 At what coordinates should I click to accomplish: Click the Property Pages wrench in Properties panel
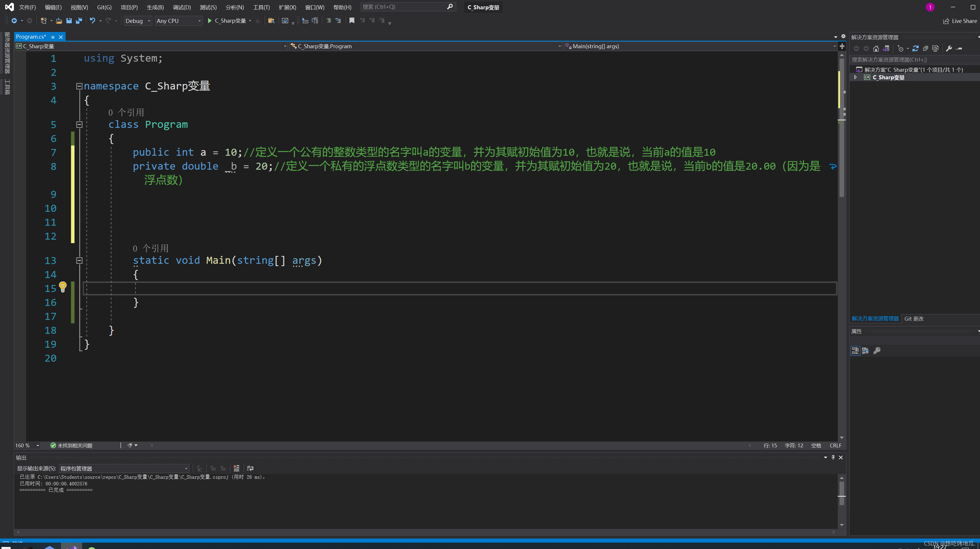point(877,351)
